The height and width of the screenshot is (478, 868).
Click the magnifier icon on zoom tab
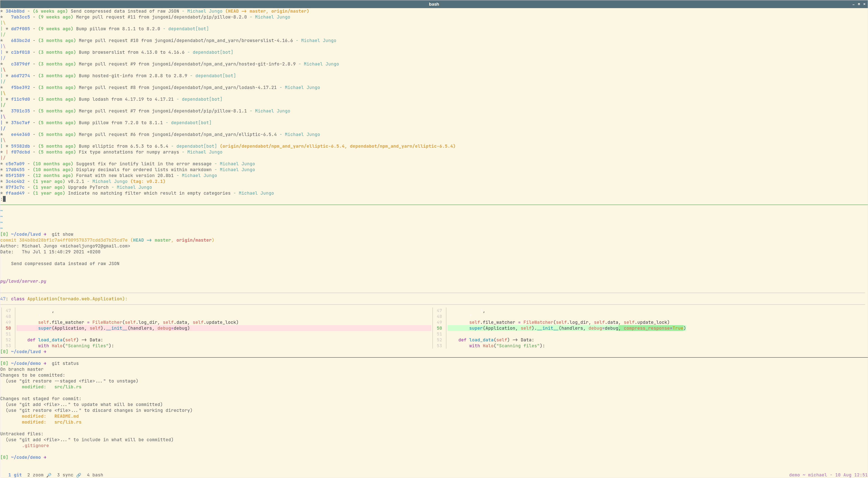pos(49,475)
